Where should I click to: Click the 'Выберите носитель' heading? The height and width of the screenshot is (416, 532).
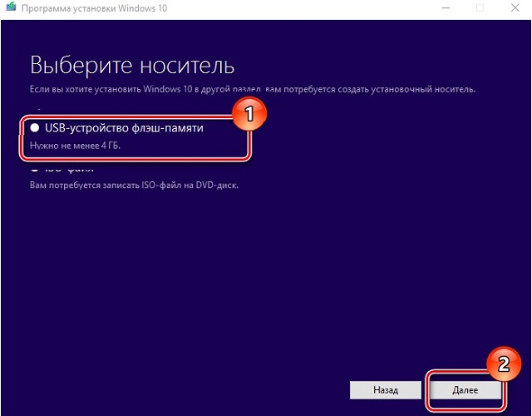point(132,65)
